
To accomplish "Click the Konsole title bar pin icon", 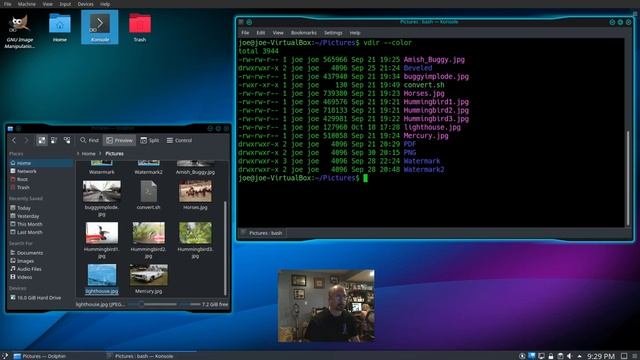I will 249,22.
